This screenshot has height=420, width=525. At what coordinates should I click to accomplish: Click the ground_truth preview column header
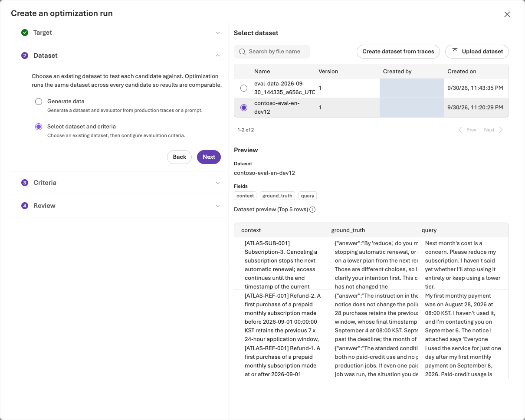click(348, 230)
